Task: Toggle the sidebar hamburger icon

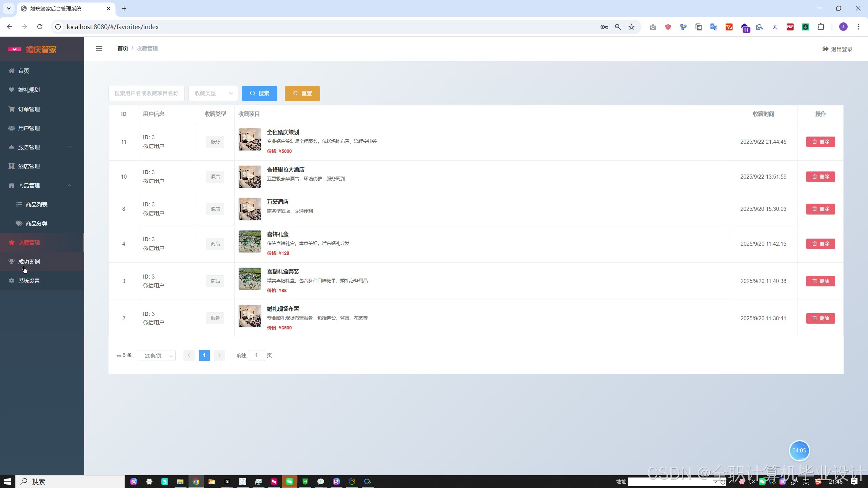Action: click(99, 49)
